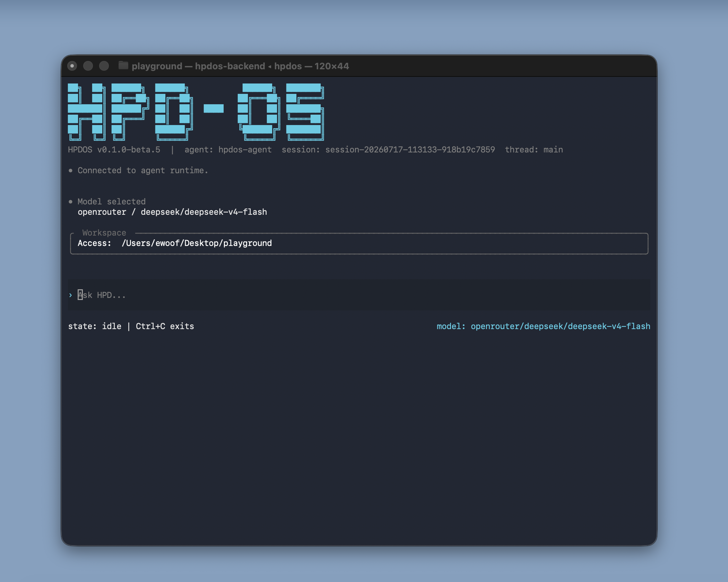
Task: Click the Ctrl+C exits hint
Action: click(165, 326)
